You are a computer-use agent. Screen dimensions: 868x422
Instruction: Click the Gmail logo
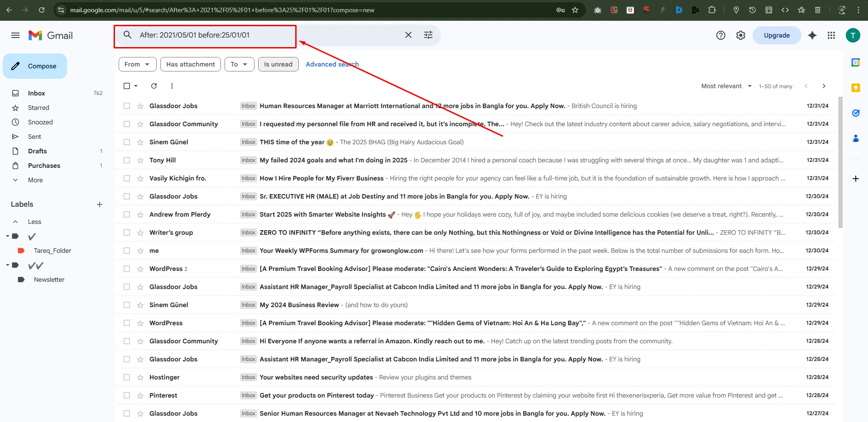(51, 35)
